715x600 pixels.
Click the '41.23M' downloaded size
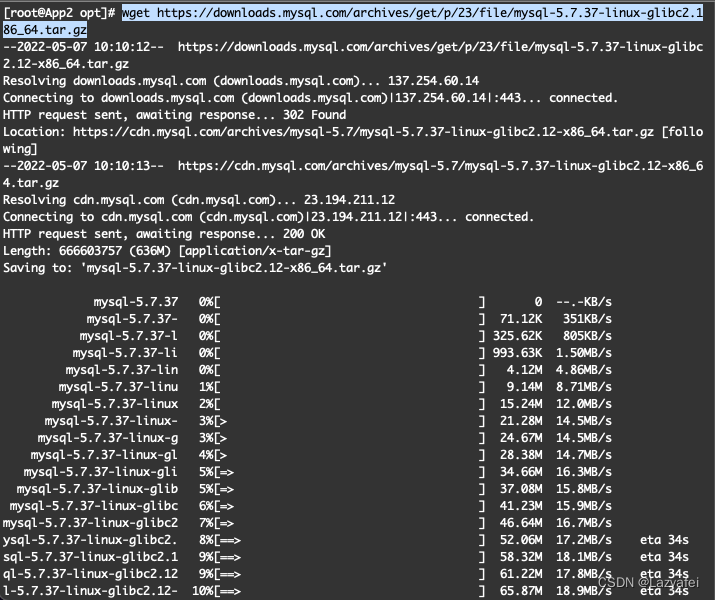(521, 506)
